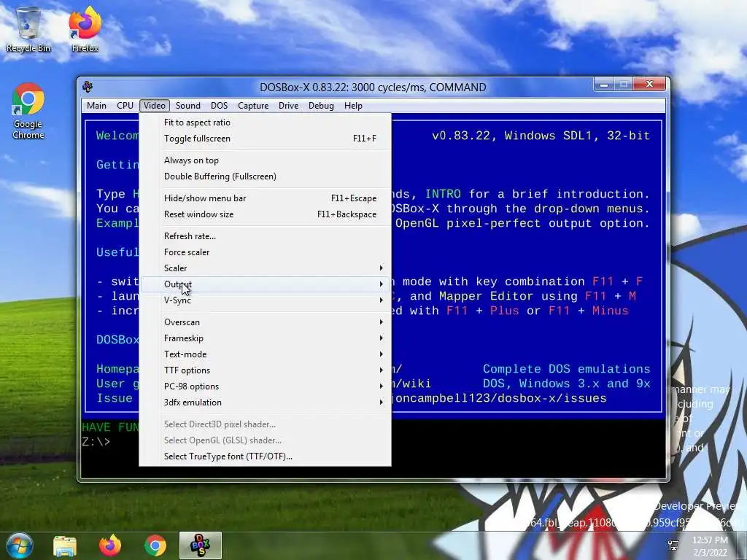Select Reset window size
Screen dimensions: 747x560
(x=265, y=215)
